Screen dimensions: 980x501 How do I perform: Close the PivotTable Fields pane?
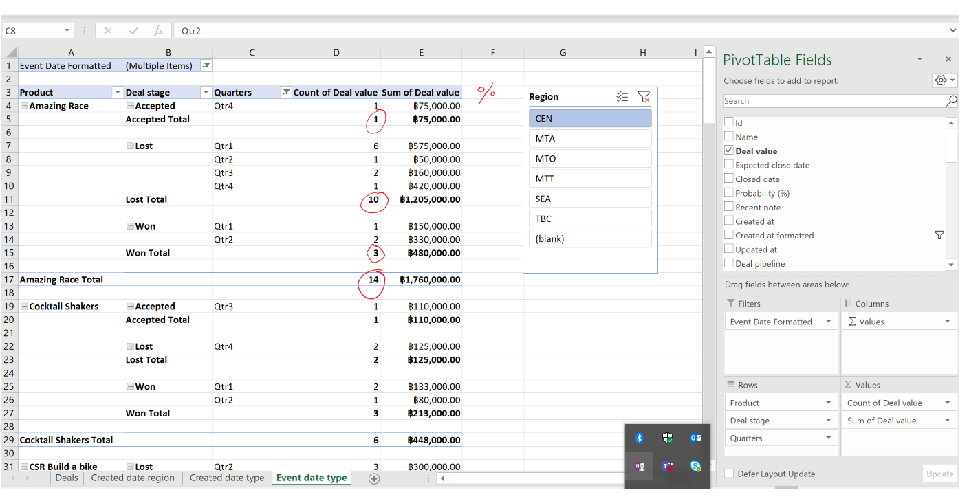point(948,60)
